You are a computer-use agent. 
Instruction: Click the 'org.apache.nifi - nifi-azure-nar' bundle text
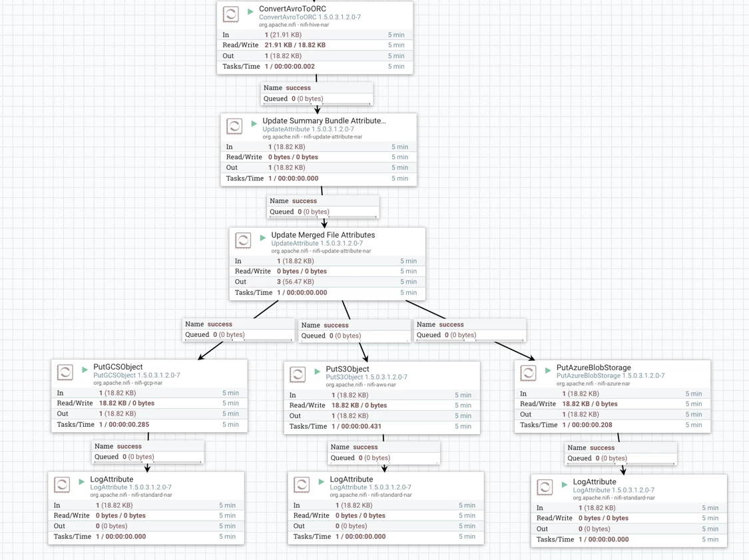click(593, 383)
